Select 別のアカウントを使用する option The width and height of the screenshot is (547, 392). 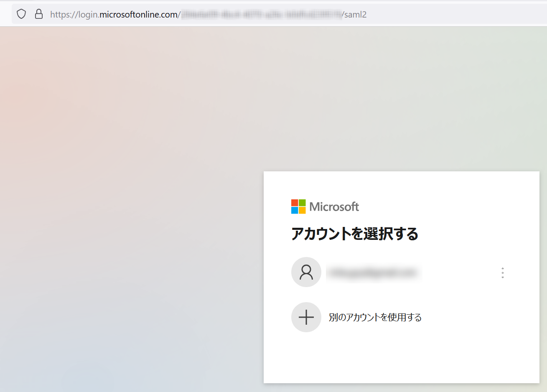(x=375, y=317)
